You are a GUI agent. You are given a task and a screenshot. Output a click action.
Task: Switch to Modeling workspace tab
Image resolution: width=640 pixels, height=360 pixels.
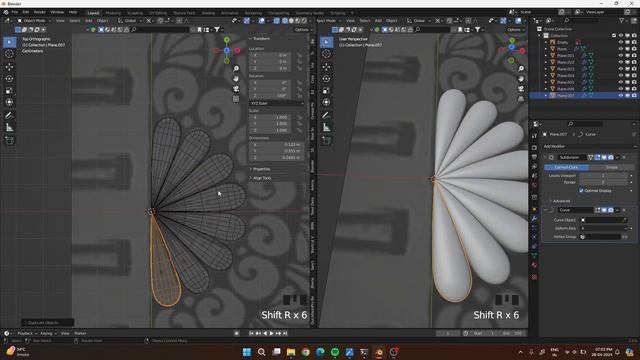[x=113, y=13]
